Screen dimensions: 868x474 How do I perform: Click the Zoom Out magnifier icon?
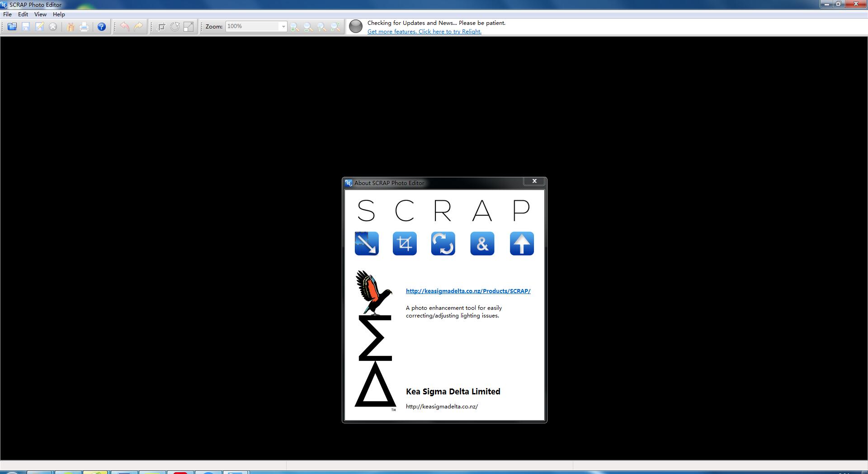pos(308,27)
